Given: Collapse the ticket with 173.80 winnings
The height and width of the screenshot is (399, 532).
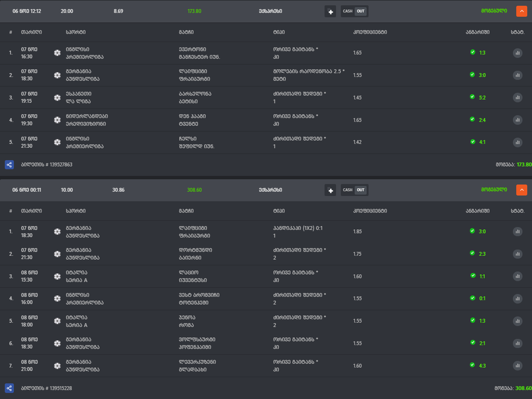Looking at the screenshot, I should click(522, 11).
